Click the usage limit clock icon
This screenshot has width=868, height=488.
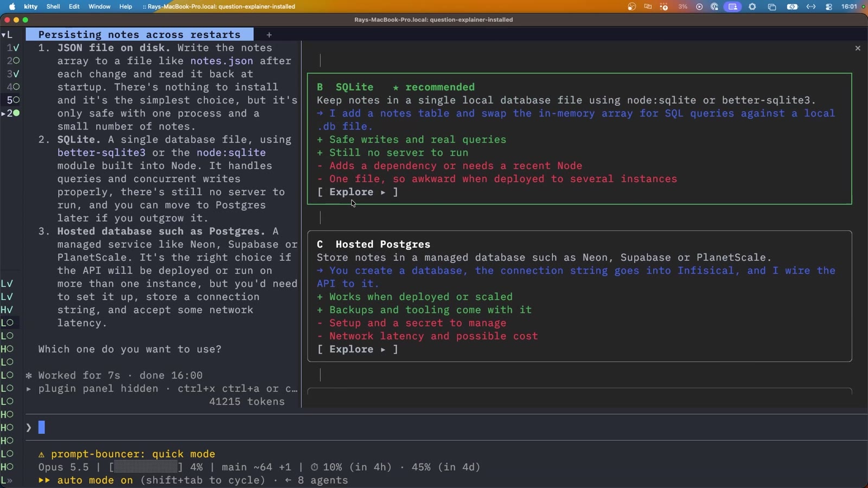tap(314, 467)
